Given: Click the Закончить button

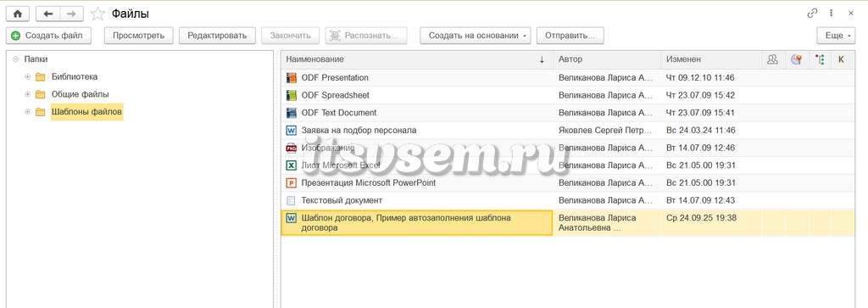Looking at the screenshot, I should pos(290,36).
